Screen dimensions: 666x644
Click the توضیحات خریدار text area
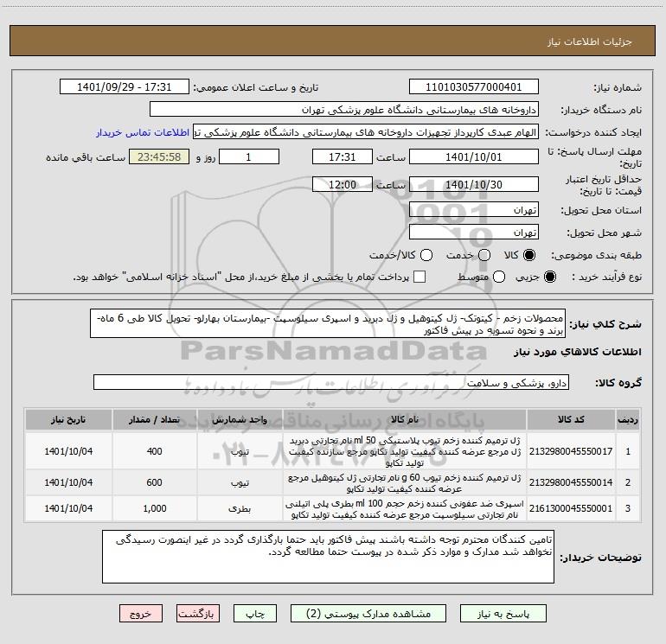click(x=328, y=556)
